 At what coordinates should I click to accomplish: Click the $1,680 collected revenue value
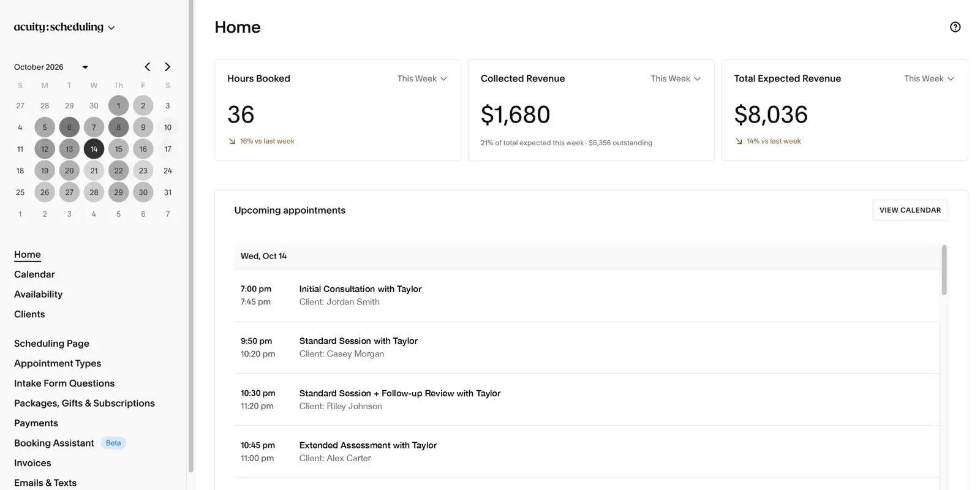(515, 115)
